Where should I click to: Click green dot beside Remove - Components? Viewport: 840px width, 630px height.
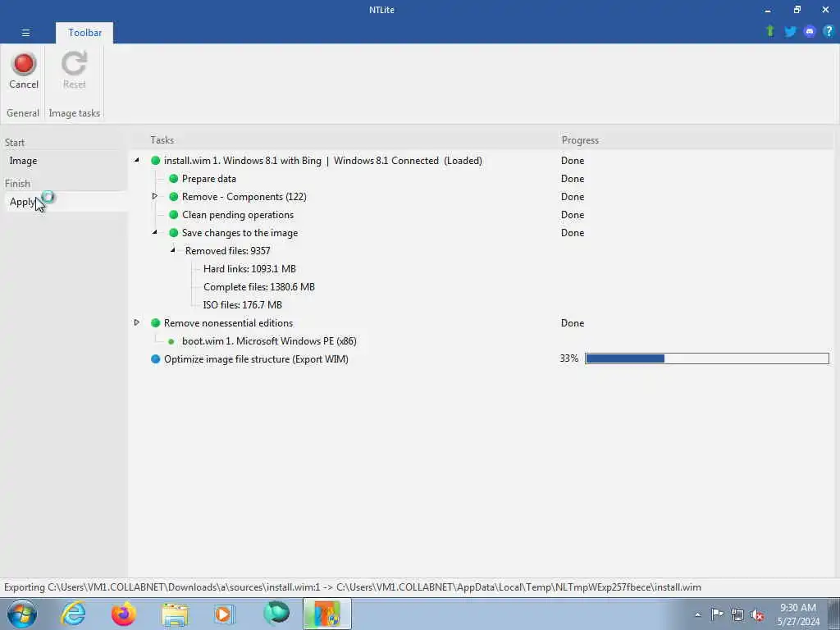click(174, 197)
